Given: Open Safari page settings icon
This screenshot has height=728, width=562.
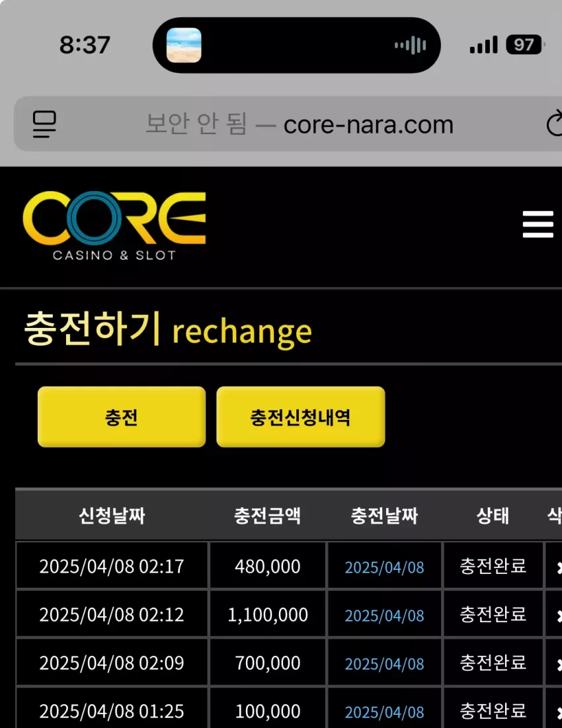Looking at the screenshot, I should pyautogui.click(x=44, y=124).
